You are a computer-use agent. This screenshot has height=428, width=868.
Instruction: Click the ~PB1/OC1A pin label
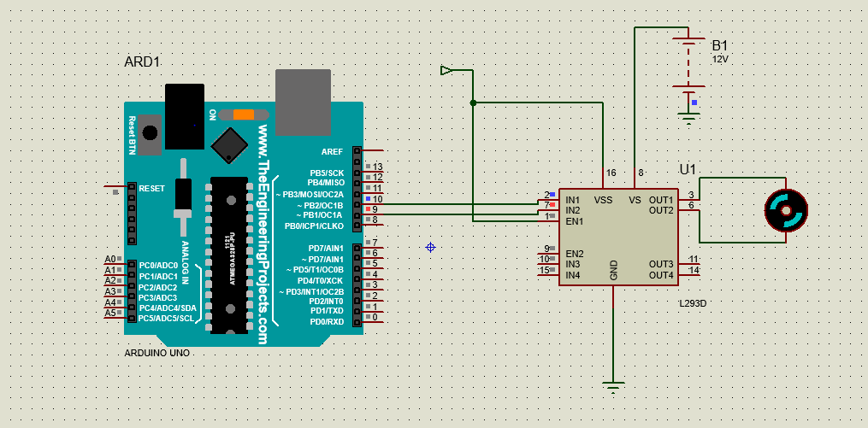320,215
